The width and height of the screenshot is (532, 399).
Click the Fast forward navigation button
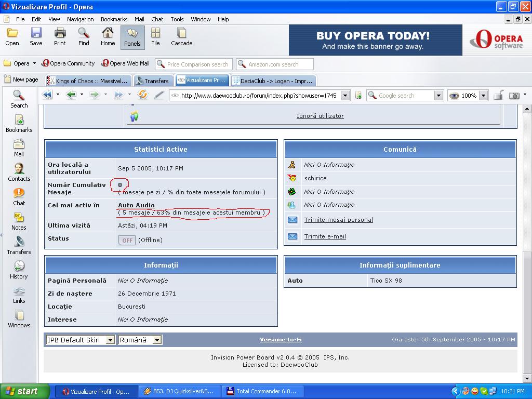click(x=118, y=95)
